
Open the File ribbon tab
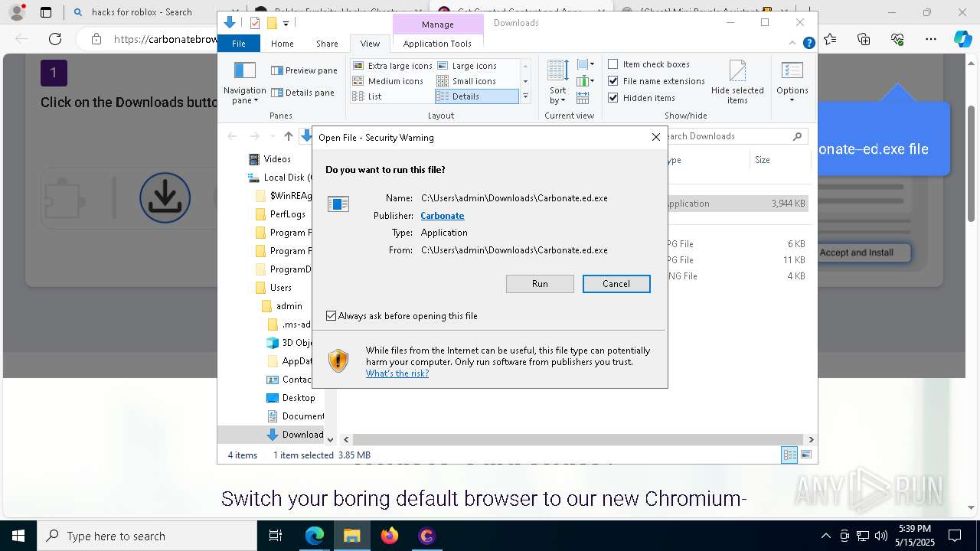(x=239, y=44)
